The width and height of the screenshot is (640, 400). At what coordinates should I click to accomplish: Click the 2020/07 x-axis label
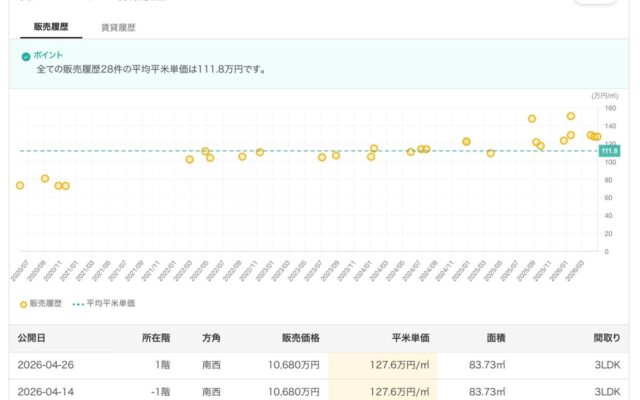click(x=19, y=271)
